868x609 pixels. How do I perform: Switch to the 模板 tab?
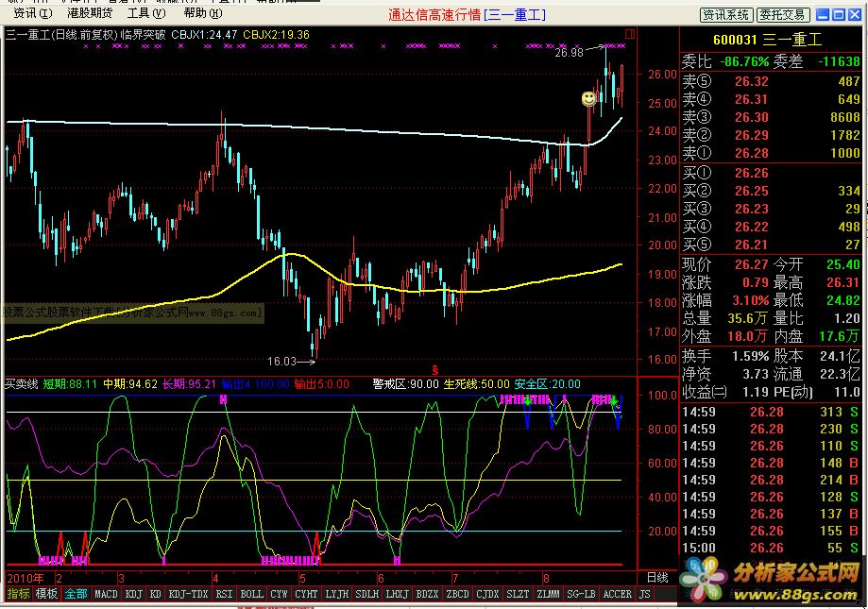click(x=46, y=594)
